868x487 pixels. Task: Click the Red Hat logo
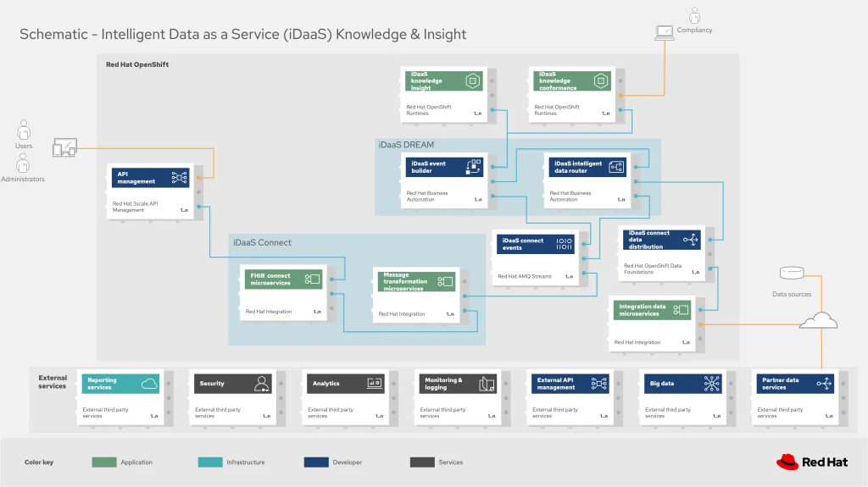click(811, 462)
